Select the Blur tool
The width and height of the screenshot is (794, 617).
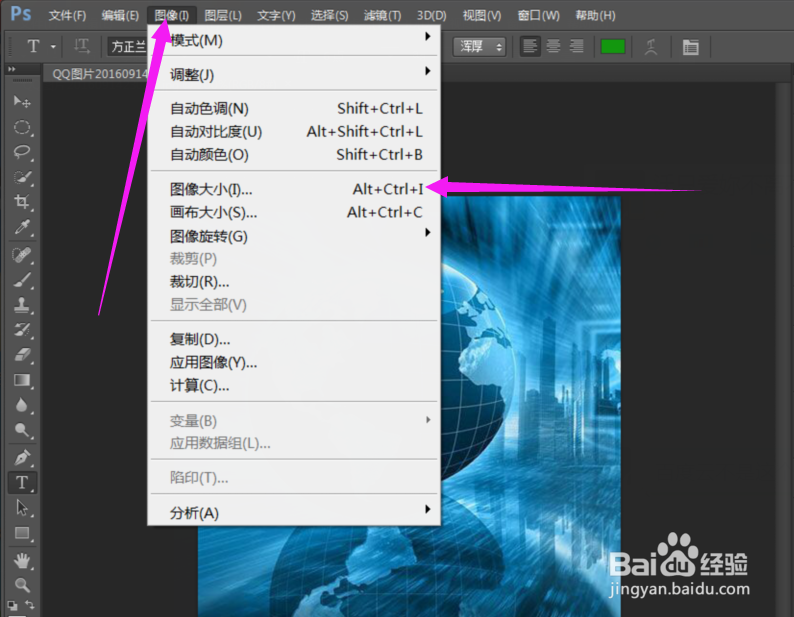pyautogui.click(x=22, y=405)
